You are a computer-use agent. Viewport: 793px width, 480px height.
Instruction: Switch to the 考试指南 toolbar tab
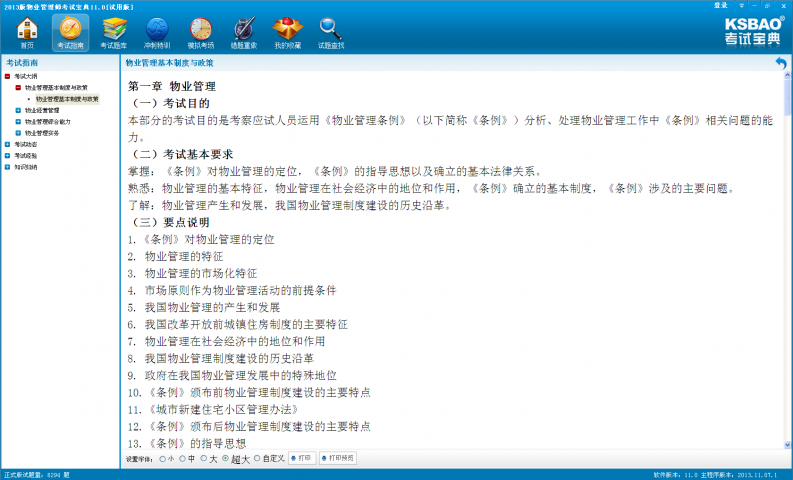(x=71, y=33)
